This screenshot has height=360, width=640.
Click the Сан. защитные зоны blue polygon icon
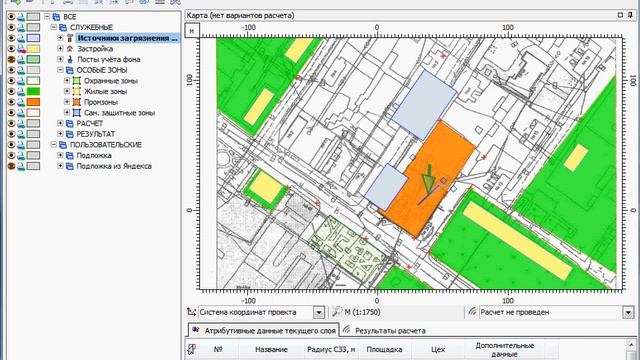point(76,113)
